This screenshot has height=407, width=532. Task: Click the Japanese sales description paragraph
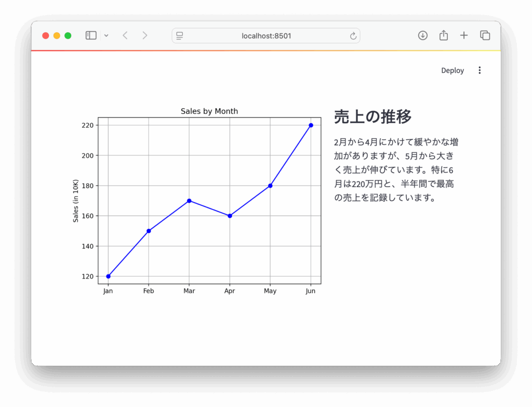pyautogui.click(x=396, y=169)
